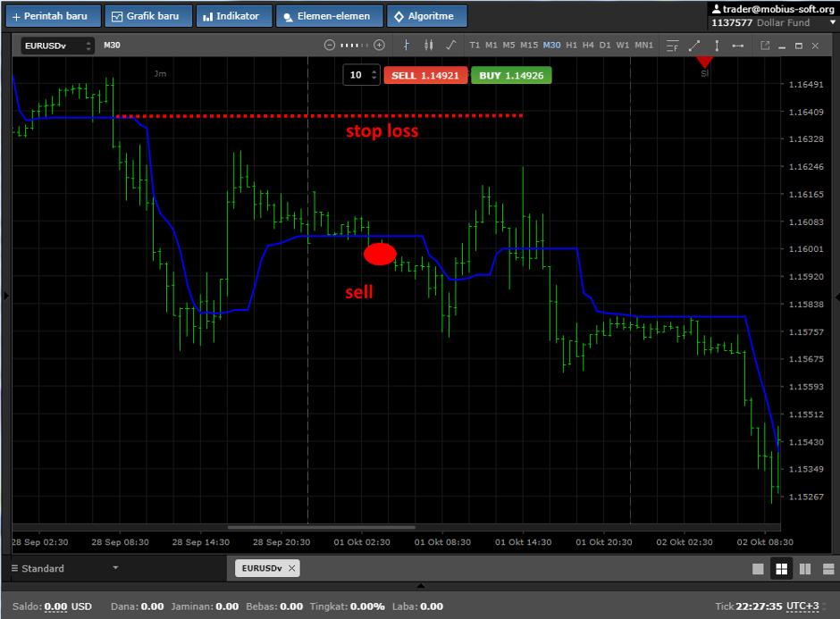Click the chart horizontal scrollbar
840x619 pixels.
(x=322, y=527)
